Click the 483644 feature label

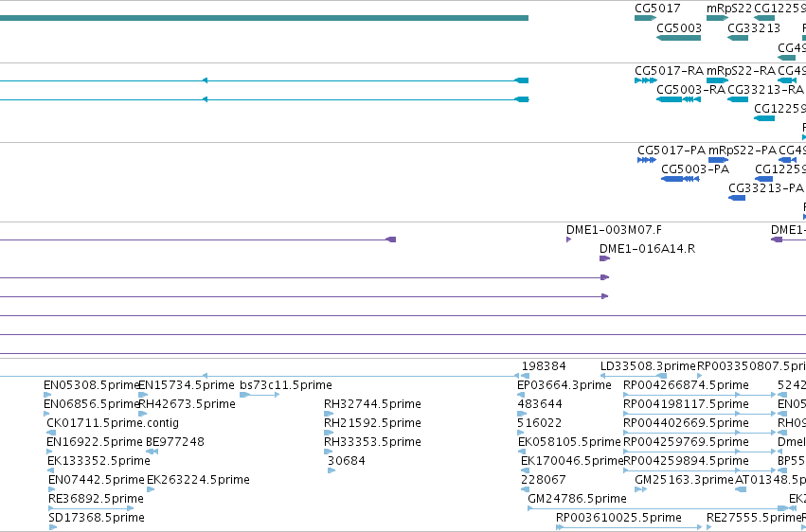coord(540,404)
